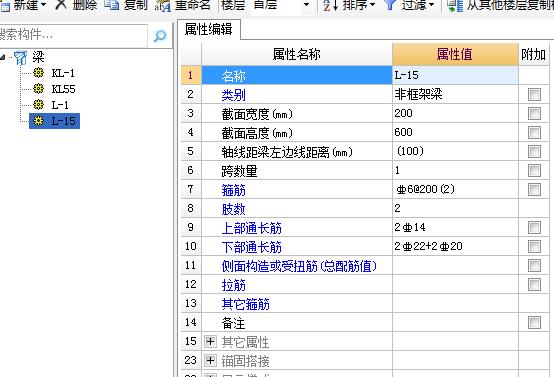The image size is (554, 377).
Task: Toggle the 下部通长筋 附加 checkbox
Action: tap(534, 247)
